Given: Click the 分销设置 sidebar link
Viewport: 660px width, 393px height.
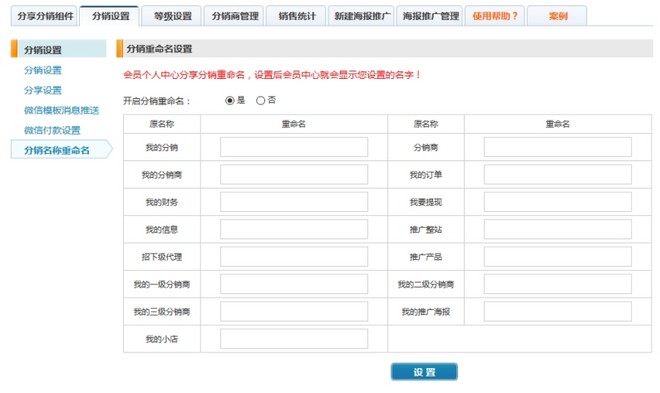Looking at the screenshot, I should point(43,70).
